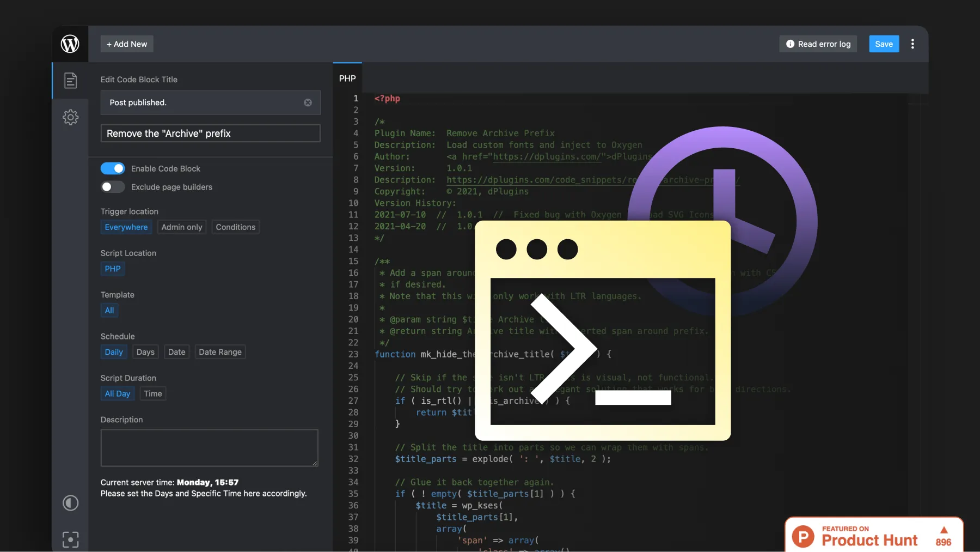
Task: Select Date Range schedule option
Action: 220,352
